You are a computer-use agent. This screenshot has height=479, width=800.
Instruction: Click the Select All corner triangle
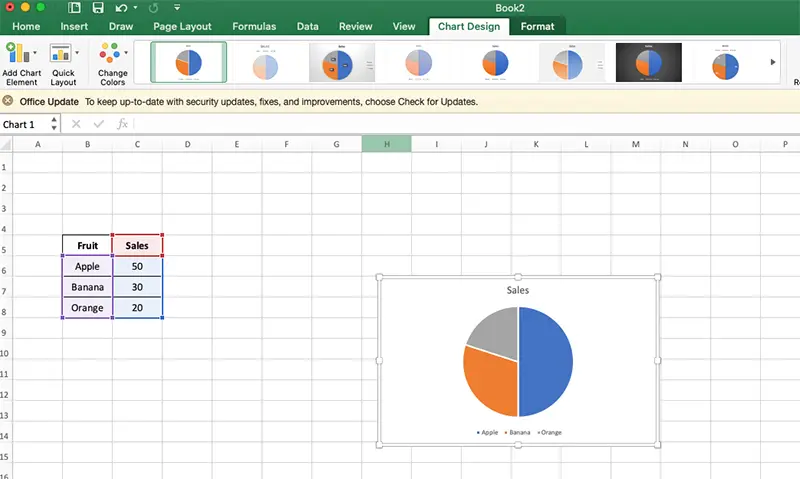click(6, 145)
